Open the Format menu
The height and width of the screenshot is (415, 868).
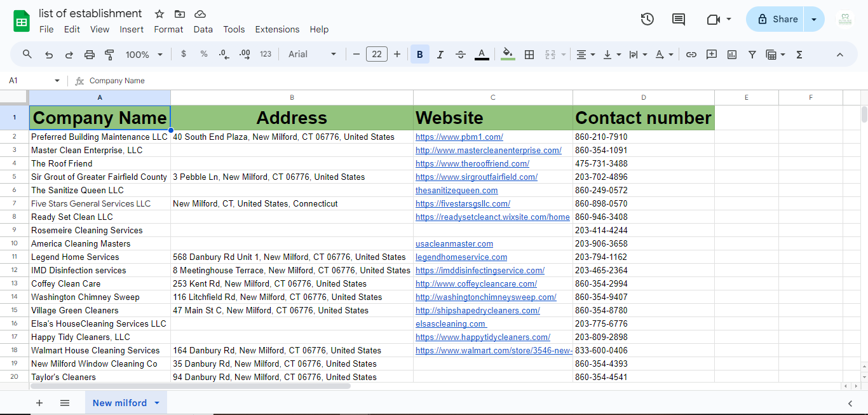tap(168, 29)
